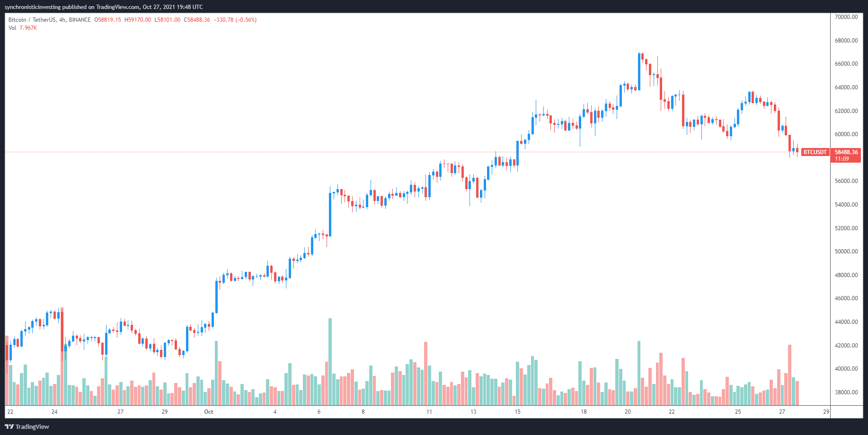Click the open price O58819.15 value
868x435 pixels.
click(107, 20)
